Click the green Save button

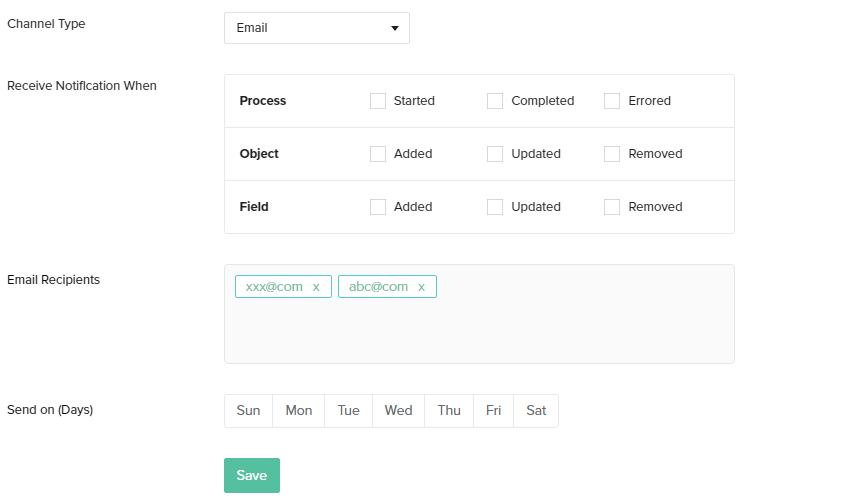tap(251, 476)
